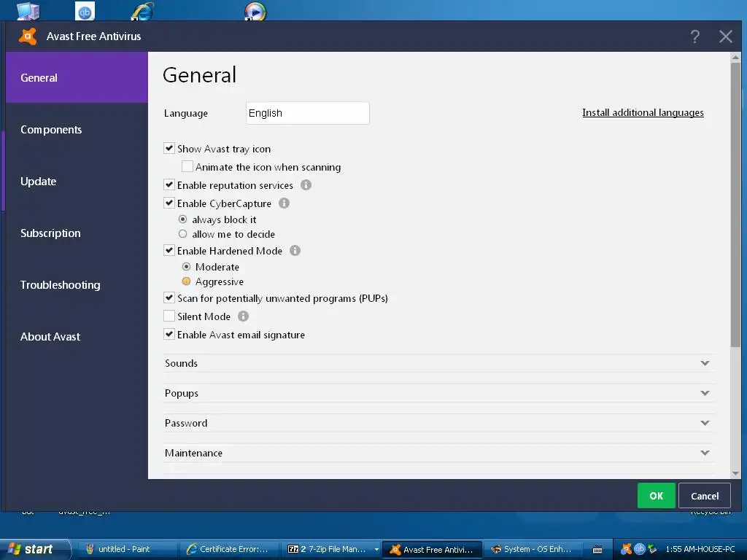The height and width of the screenshot is (560, 747).
Task: Click Install additional languages link
Action: click(643, 113)
